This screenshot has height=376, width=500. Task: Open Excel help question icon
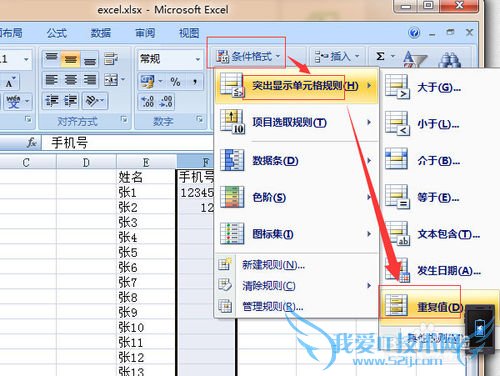coord(414,33)
